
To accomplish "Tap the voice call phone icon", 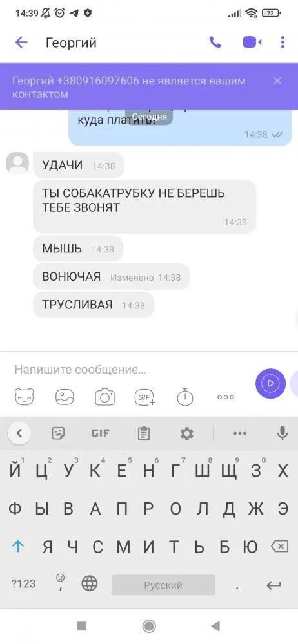I will (x=215, y=43).
